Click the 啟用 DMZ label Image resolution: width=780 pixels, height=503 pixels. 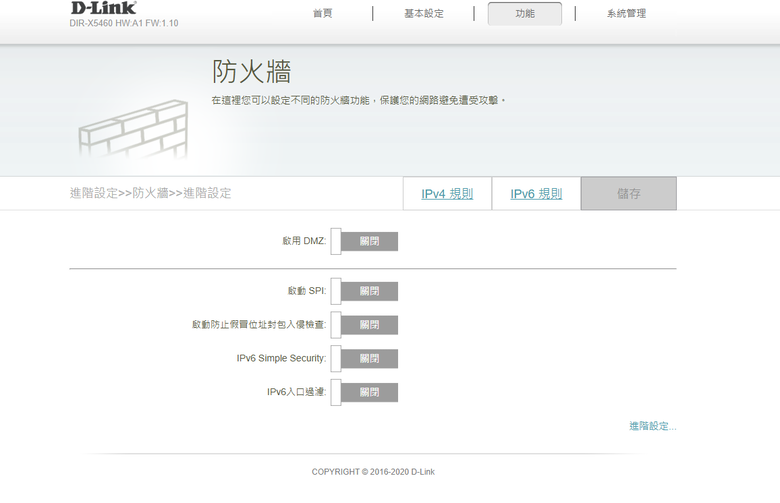[304, 241]
